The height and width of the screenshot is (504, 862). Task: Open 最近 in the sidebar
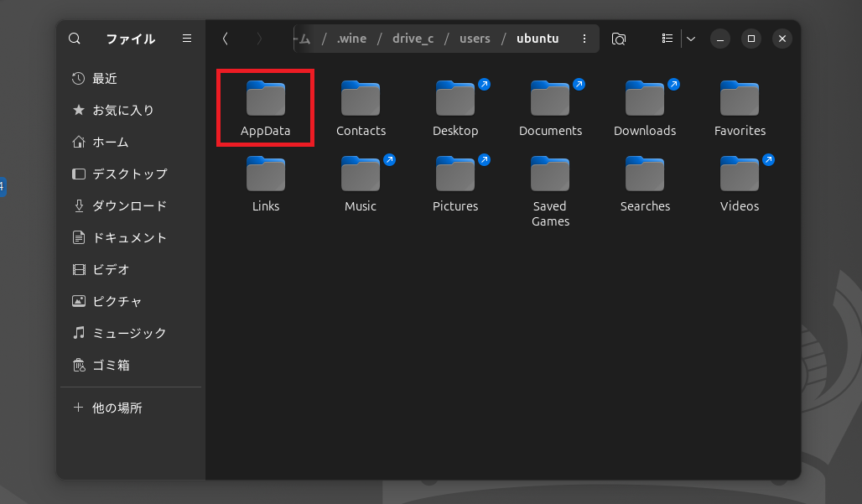click(x=105, y=79)
